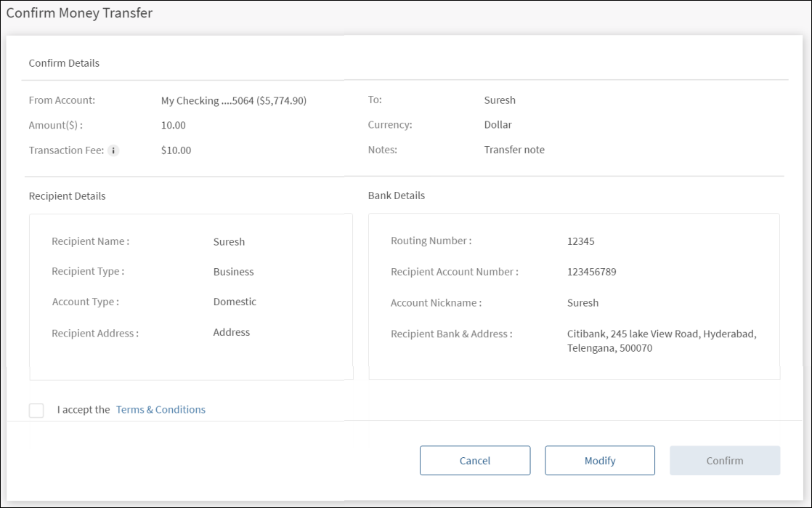The height and width of the screenshot is (508, 812).
Task: Click the To field value Suresh
Action: [500, 101]
